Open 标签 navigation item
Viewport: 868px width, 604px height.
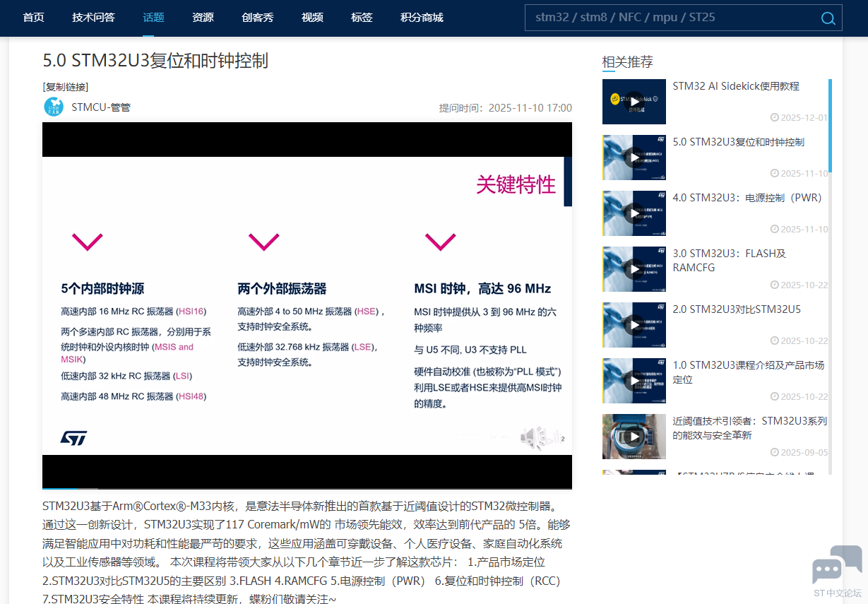click(362, 18)
